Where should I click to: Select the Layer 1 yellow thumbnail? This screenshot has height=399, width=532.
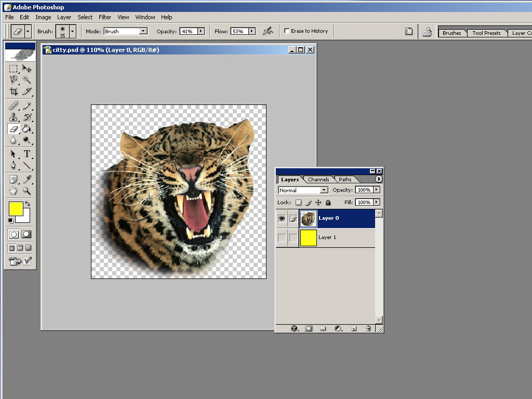[309, 237]
